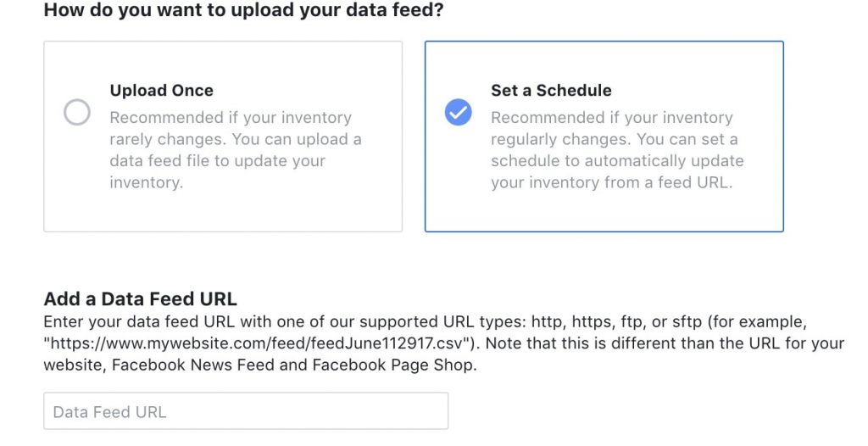This screenshot has height=446, width=868.
Task: Click inside the Data Feed URL field
Action: pyautogui.click(x=246, y=411)
